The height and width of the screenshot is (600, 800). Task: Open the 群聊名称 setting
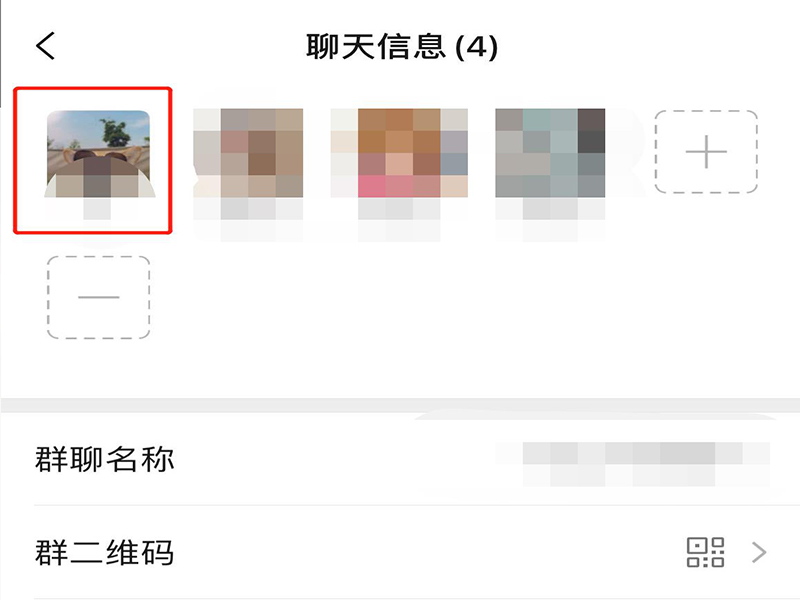pyautogui.click(x=400, y=459)
